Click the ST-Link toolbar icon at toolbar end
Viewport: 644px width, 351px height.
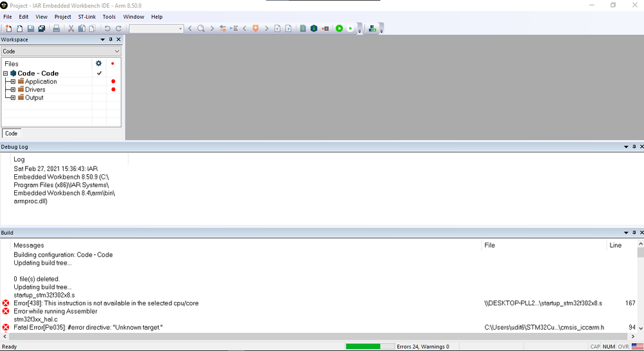coord(372,28)
